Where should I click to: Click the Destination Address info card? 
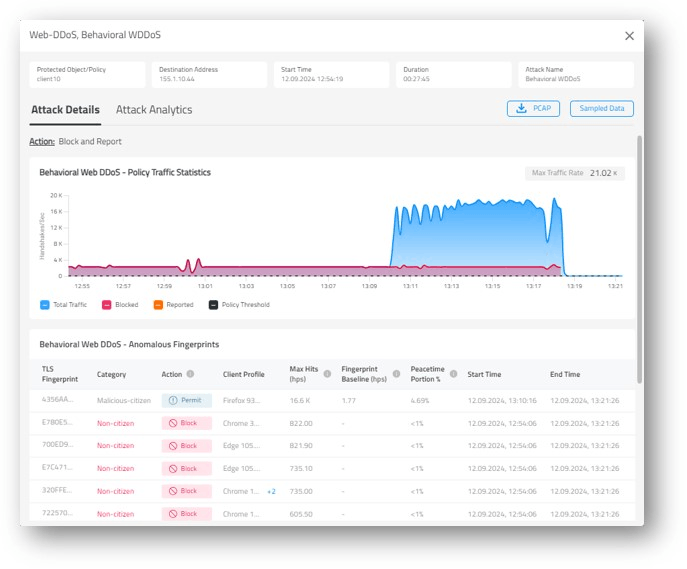coord(209,74)
